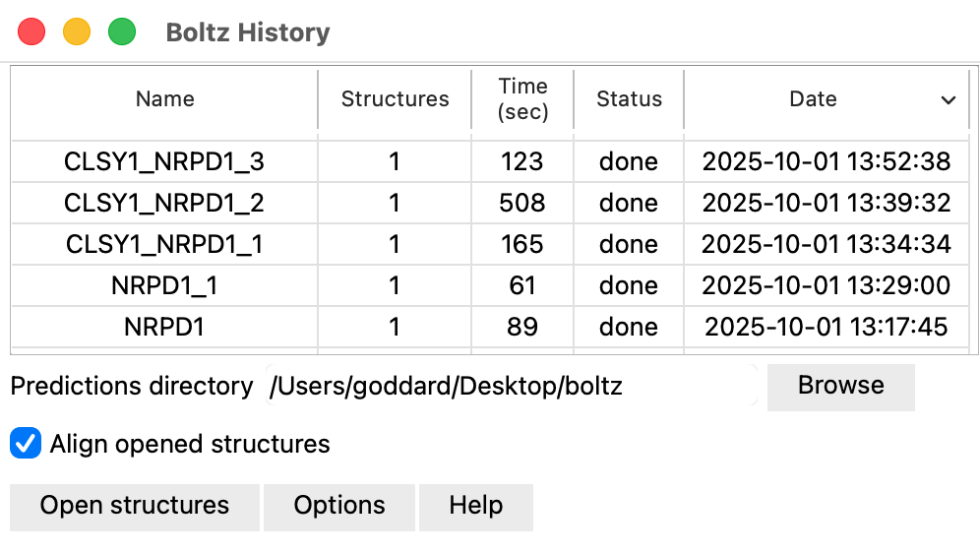Sort by Status column header
980x553 pixels.
click(629, 99)
